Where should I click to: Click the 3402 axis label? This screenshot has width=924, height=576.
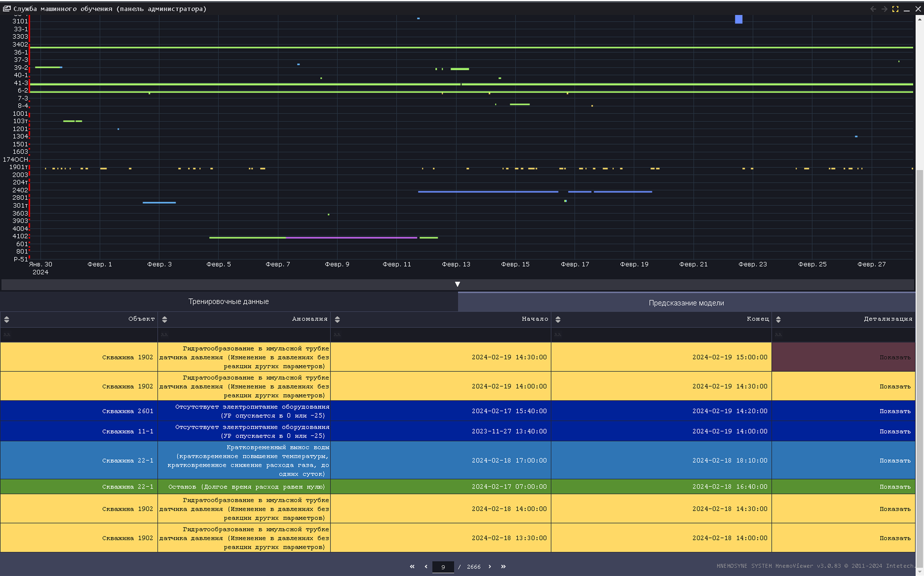tap(20, 44)
